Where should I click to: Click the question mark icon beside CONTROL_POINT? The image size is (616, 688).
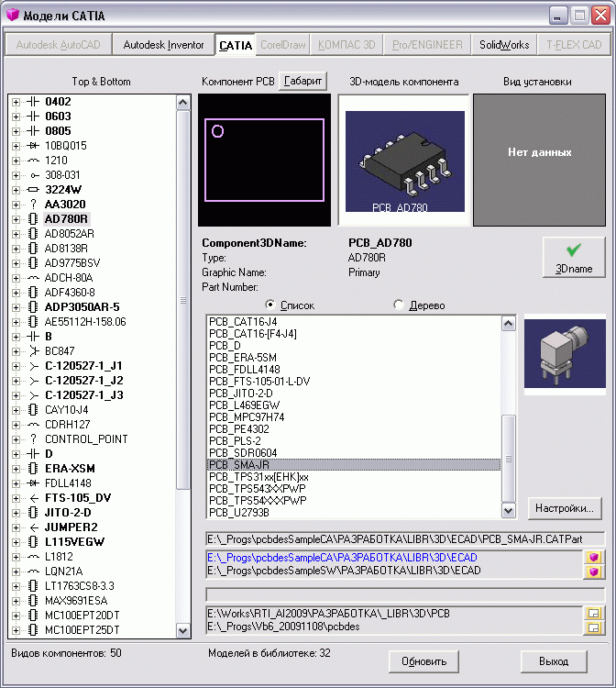point(33,439)
